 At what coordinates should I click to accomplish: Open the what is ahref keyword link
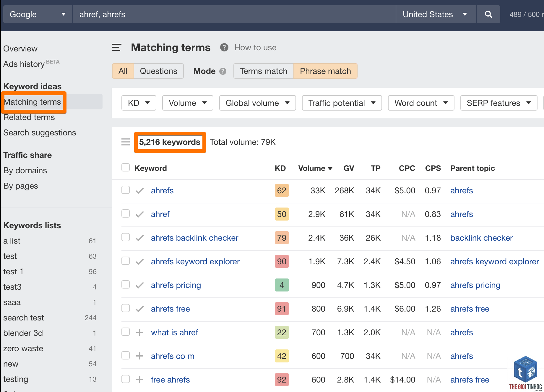[x=174, y=332]
